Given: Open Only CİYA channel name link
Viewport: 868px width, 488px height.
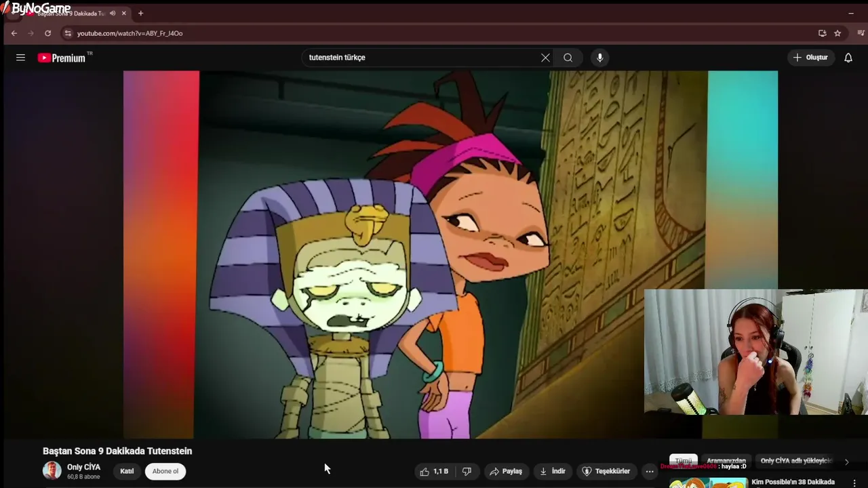Looking at the screenshot, I should tap(83, 467).
